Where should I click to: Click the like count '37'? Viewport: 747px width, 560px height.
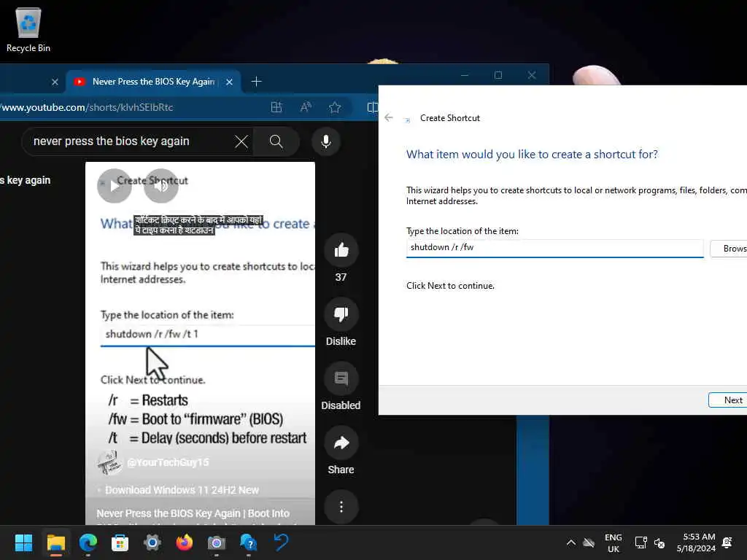[x=341, y=277]
